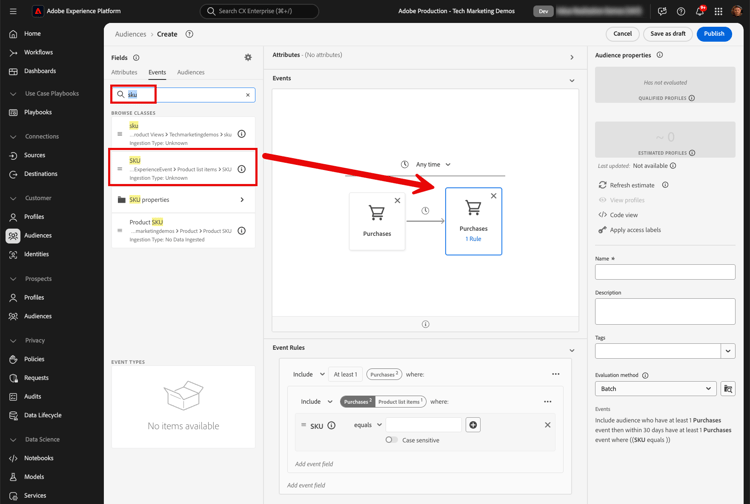This screenshot has height=504, width=750.
Task: Show info for Evaluation method
Action: tap(645, 375)
